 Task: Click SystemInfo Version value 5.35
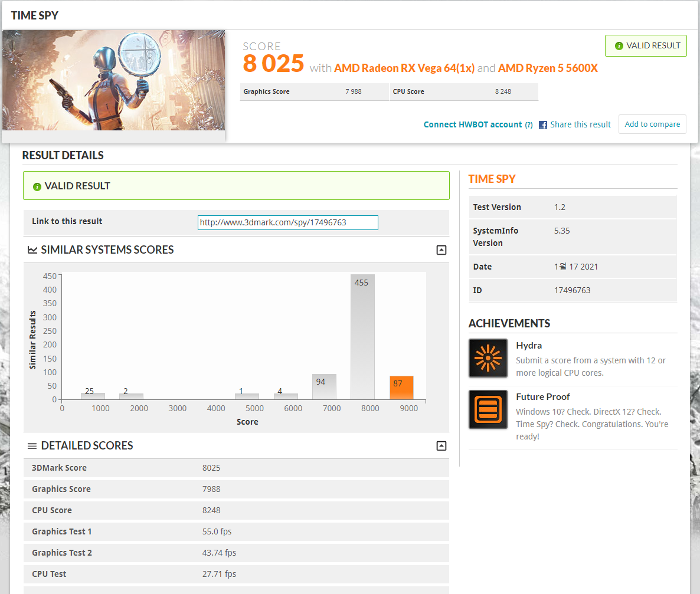click(562, 231)
